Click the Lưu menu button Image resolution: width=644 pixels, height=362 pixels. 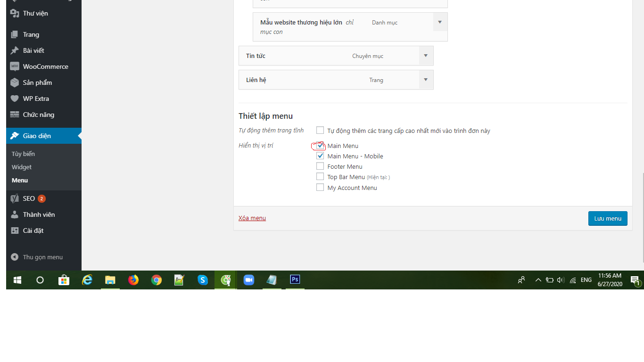pos(607,218)
